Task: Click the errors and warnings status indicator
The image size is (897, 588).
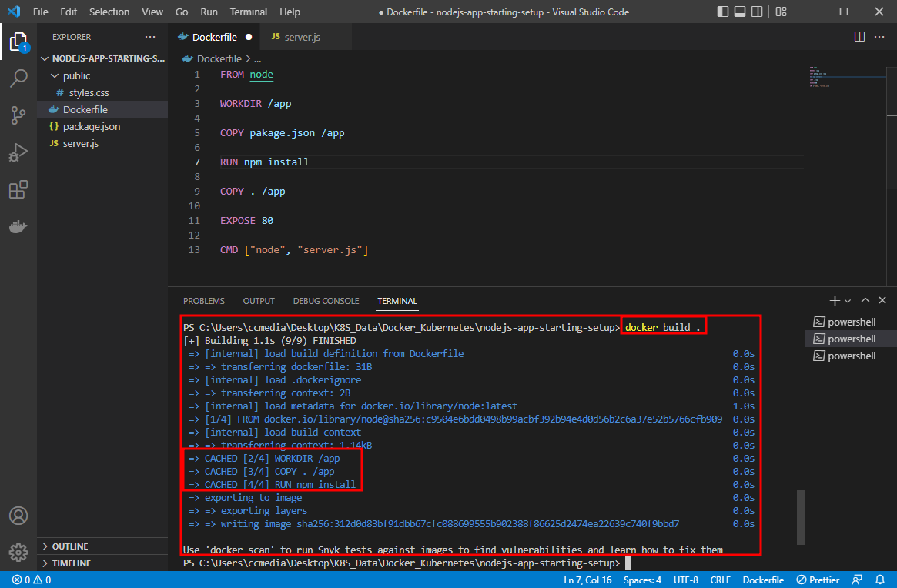Action: tap(32, 580)
